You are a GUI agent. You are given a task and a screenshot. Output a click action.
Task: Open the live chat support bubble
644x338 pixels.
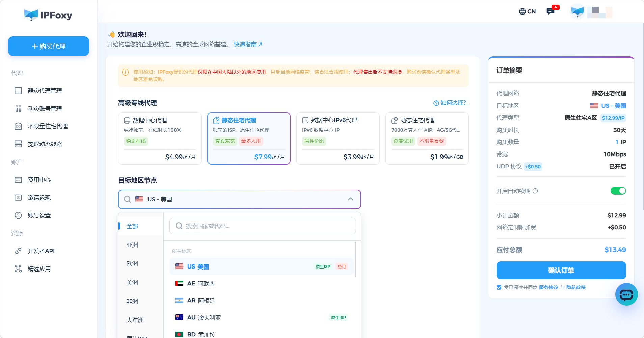[x=626, y=294]
